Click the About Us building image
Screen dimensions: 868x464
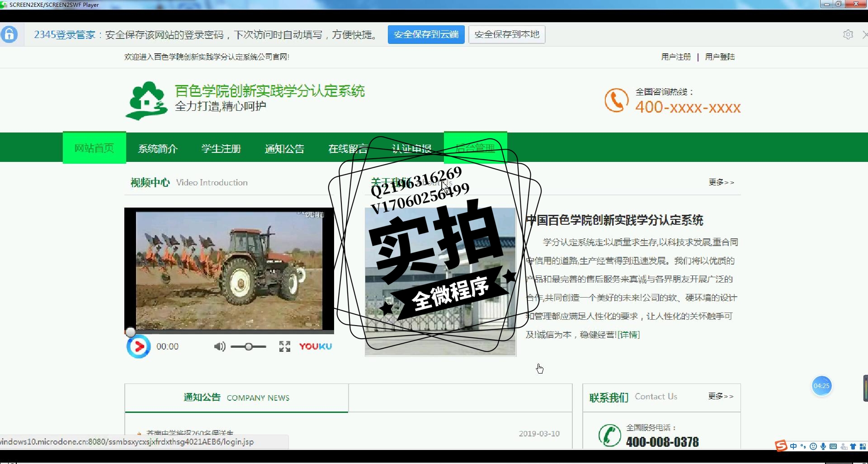point(440,281)
